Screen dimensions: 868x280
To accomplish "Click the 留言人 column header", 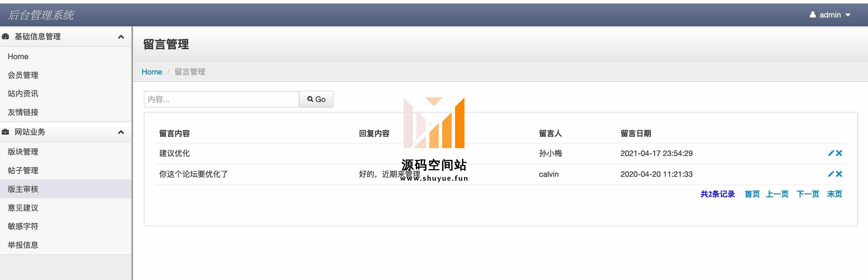I will (x=550, y=133).
